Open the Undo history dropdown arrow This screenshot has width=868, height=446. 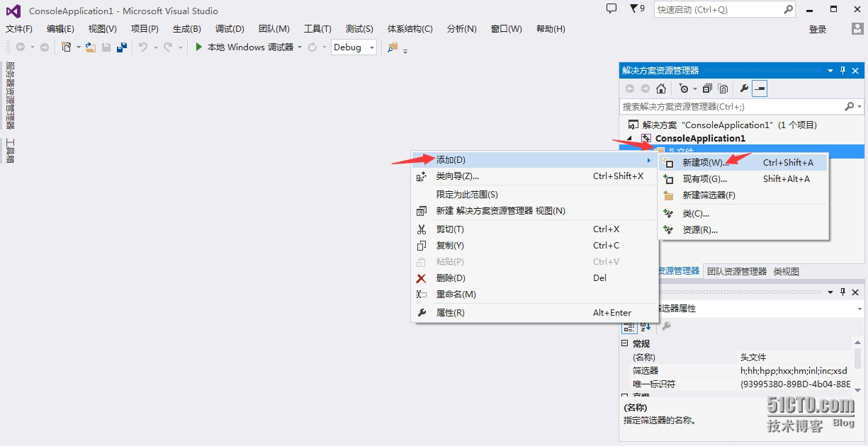(x=154, y=47)
